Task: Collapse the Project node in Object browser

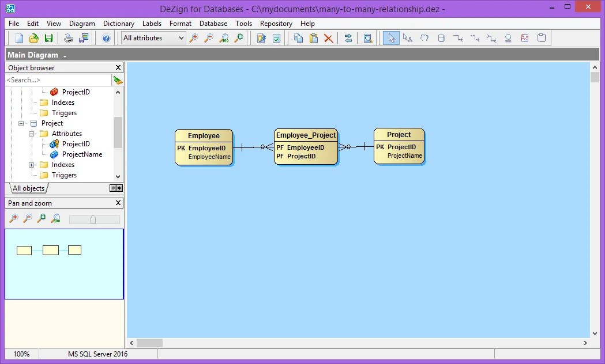Action: pyautogui.click(x=21, y=123)
